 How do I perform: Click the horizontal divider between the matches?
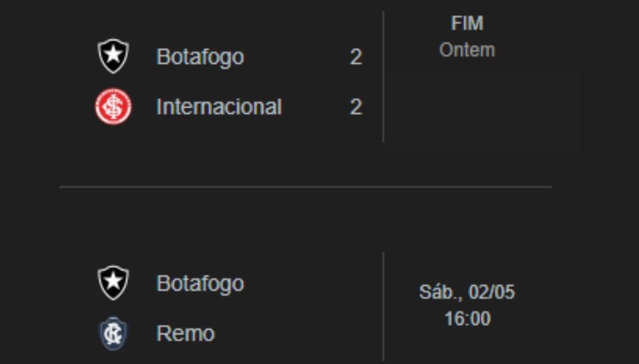pos(305,187)
